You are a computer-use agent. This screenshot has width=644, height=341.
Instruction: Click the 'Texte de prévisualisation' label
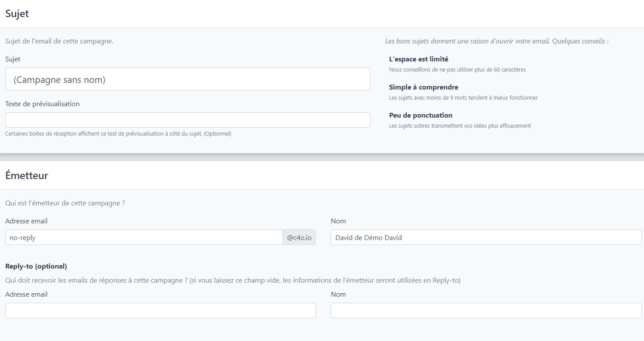tap(43, 104)
